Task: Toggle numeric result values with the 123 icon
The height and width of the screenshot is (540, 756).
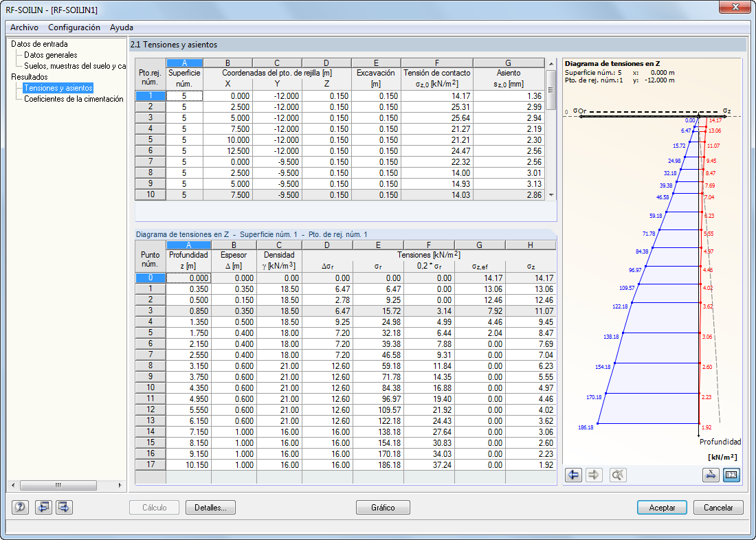Action: coord(733,475)
